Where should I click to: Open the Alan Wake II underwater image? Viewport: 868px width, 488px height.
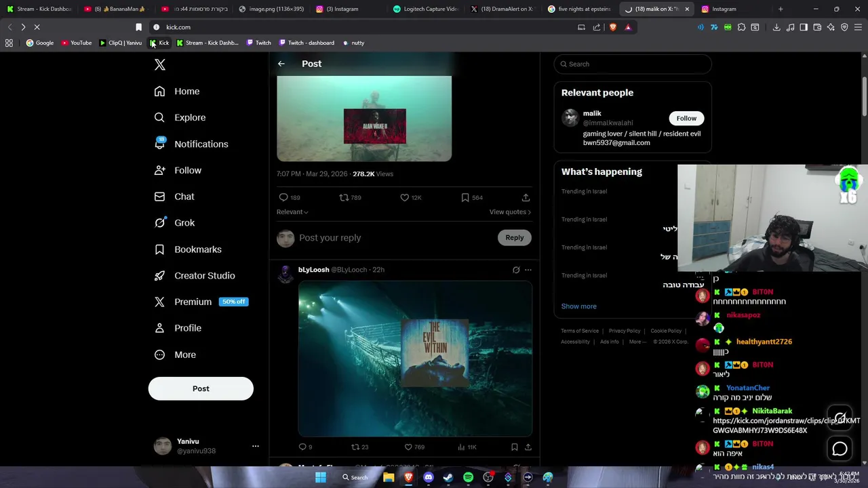[364, 119]
